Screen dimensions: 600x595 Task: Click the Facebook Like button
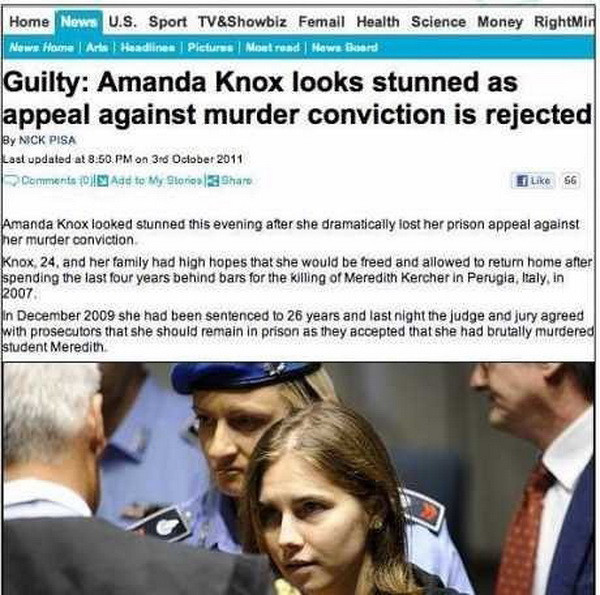[x=533, y=180]
